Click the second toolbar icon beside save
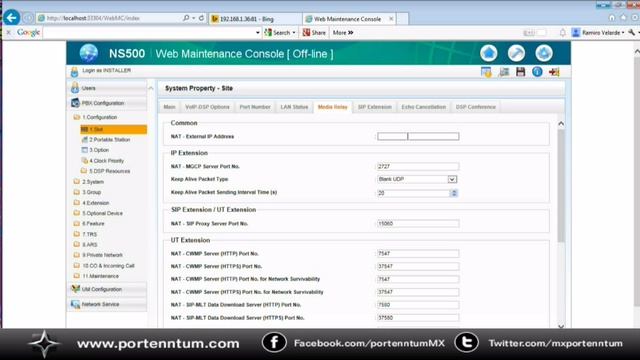Screen dimensions: 640x360 click(504, 72)
